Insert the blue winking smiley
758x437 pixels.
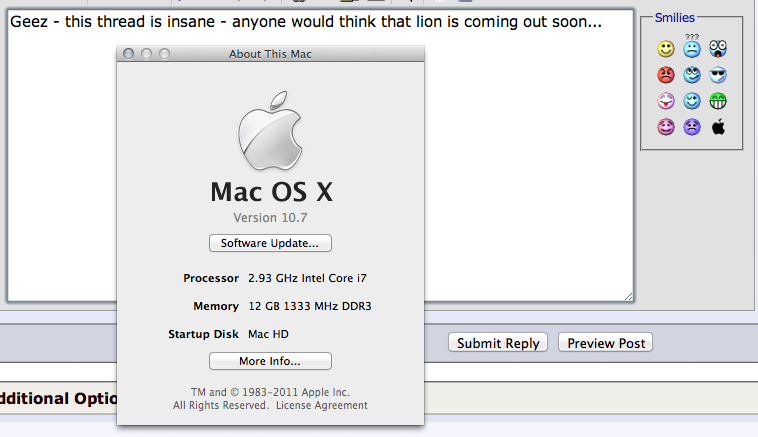(692, 101)
